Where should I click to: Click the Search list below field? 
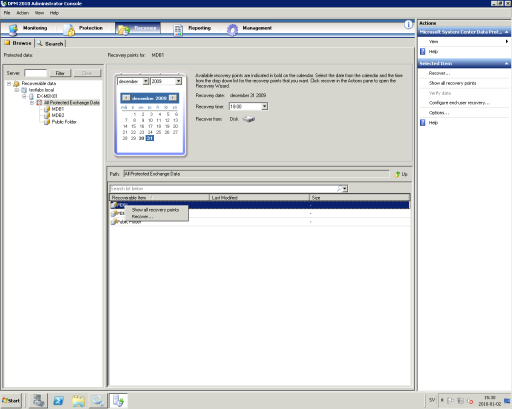click(223, 189)
